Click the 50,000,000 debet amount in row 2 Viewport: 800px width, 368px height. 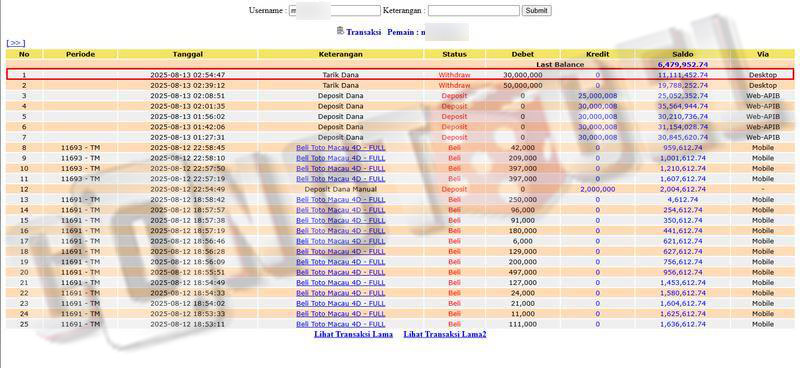[x=523, y=85]
